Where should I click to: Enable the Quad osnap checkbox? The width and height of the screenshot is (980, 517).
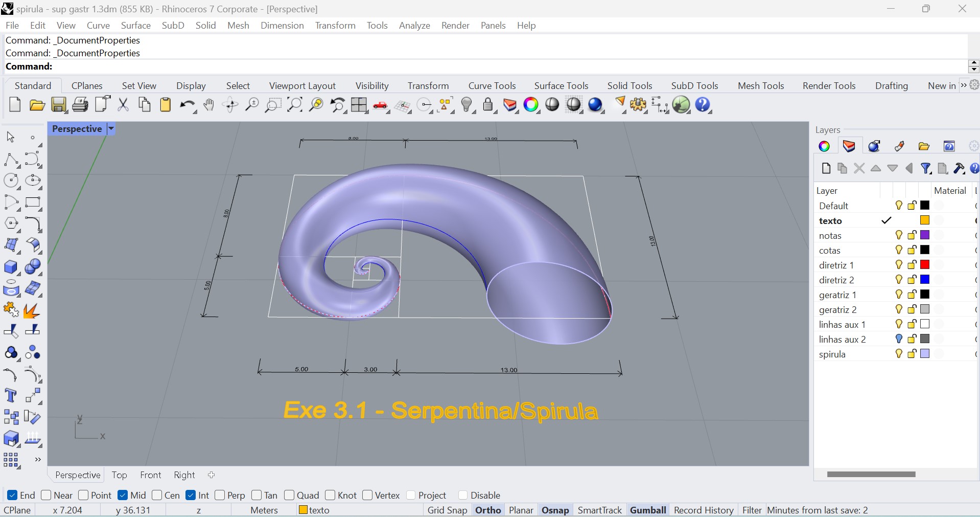pos(289,495)
